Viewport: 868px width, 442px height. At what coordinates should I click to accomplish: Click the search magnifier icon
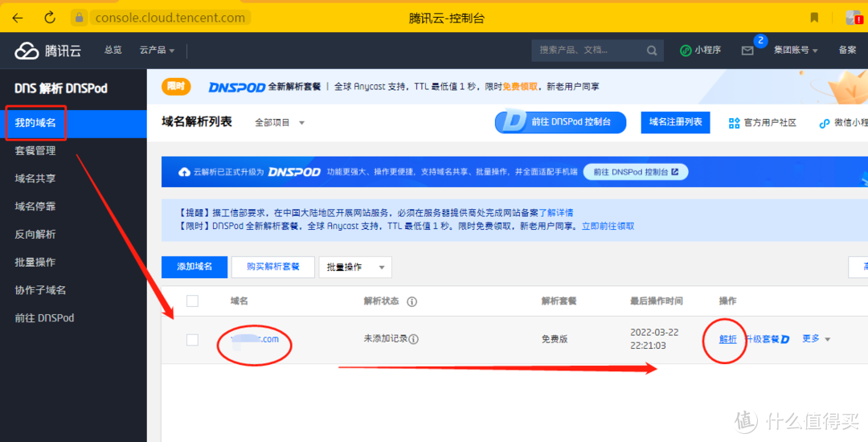pos(652,51)
